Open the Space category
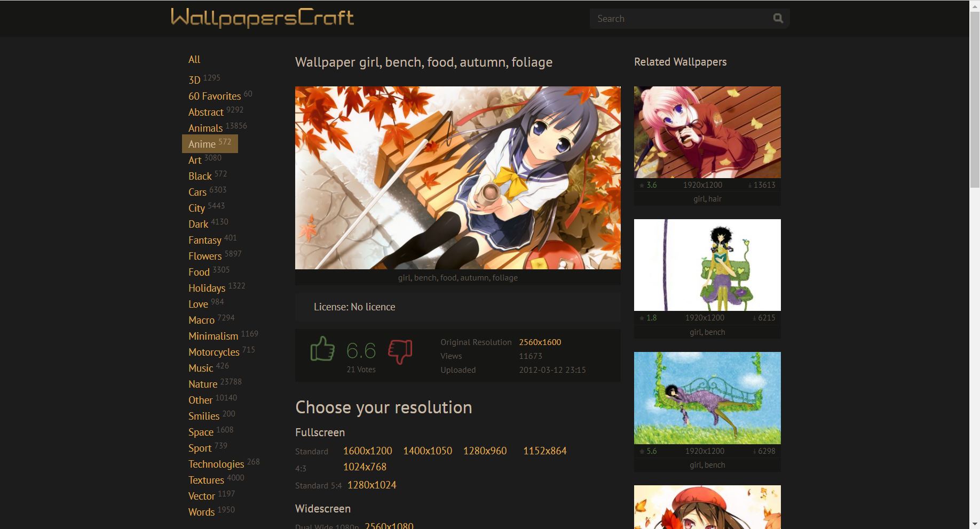Viewport: 980px width, 529px height. point(201,432)
